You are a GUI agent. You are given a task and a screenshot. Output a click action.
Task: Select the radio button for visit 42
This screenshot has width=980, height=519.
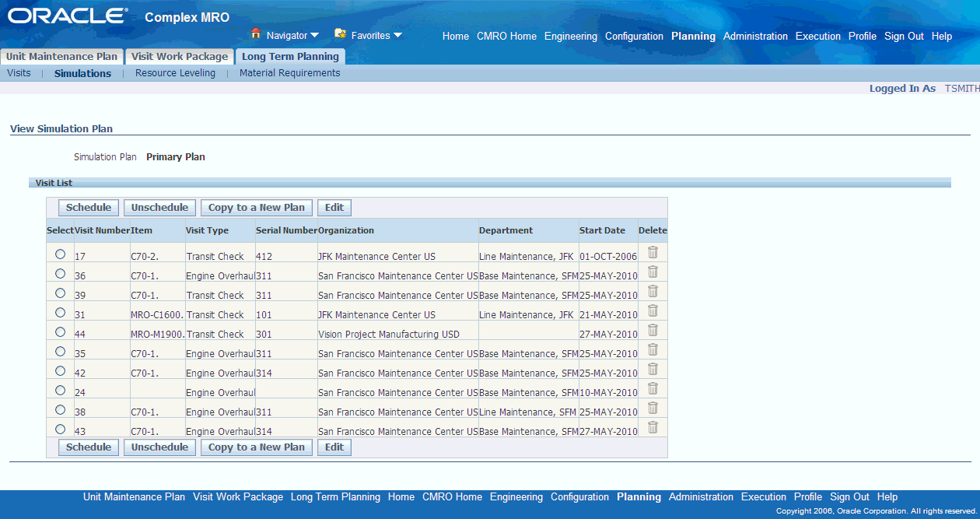coord(60,371)
